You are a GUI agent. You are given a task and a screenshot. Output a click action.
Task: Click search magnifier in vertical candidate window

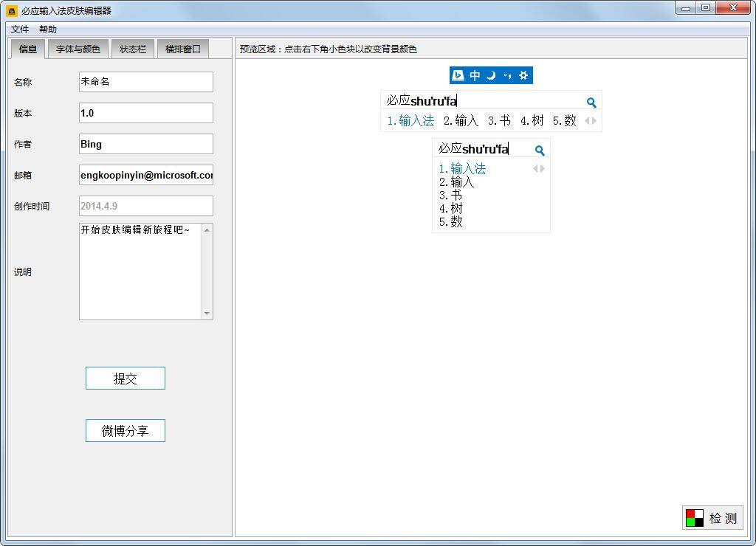(540, 151)
